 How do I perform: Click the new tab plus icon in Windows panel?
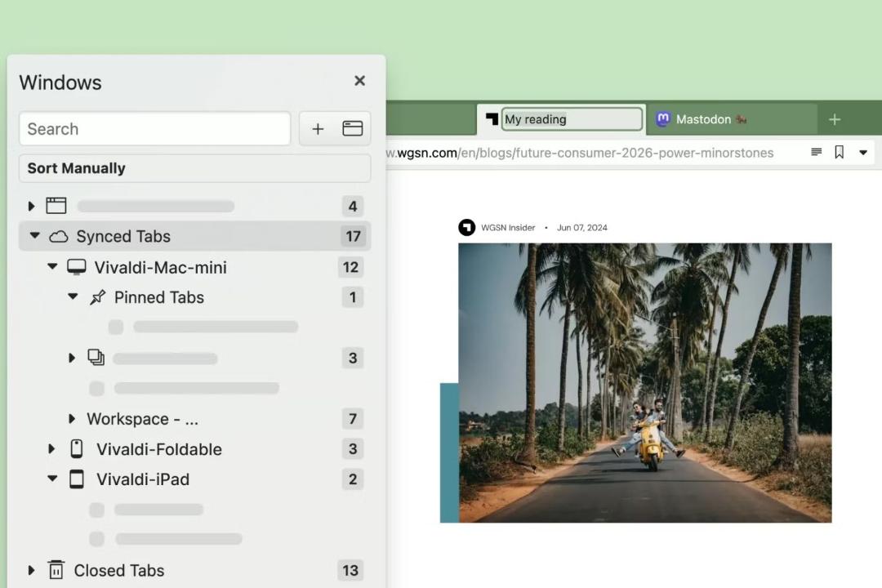click(318, 129)
